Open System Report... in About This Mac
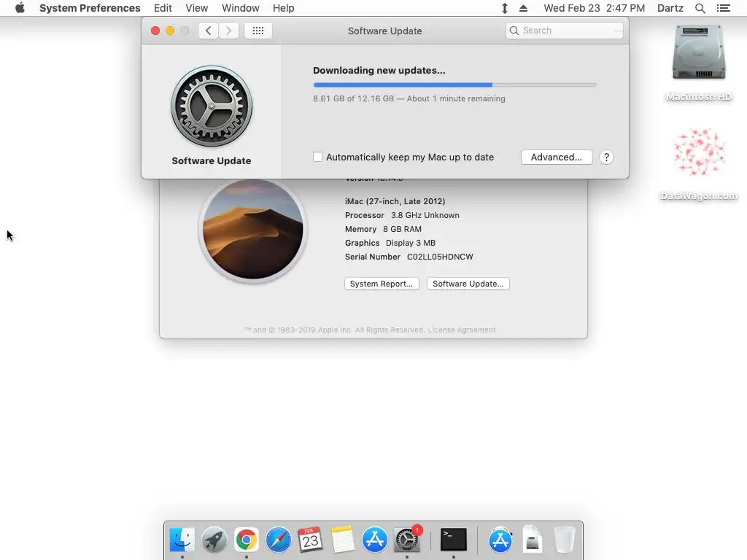 pyautogui.click(x=382, y=284)
